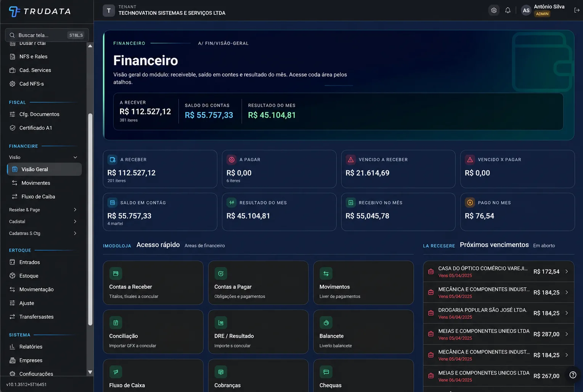Click the Vencido a Receber warning icon
This screenshot has height=392, width=583.
pos(351,160)
